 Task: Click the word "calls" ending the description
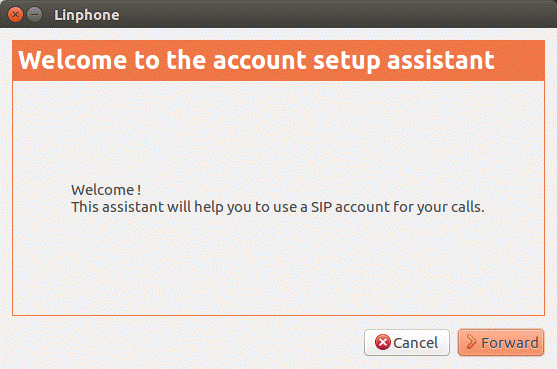tap(467, 207)
